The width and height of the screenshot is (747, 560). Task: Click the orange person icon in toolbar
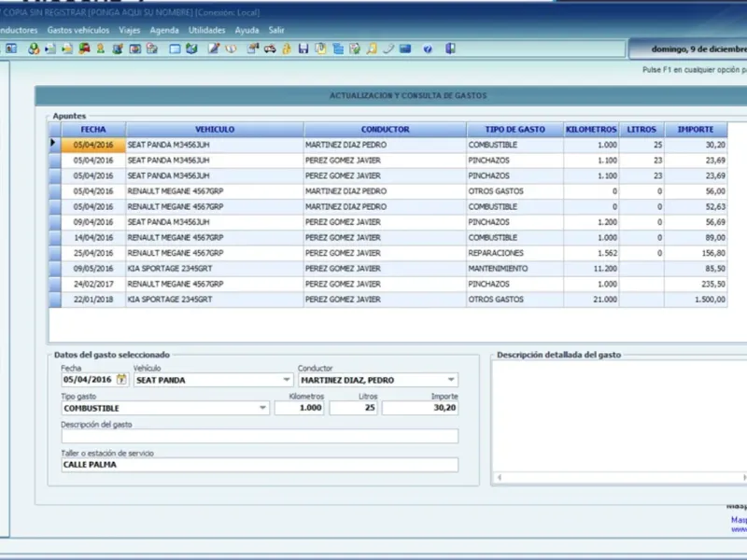(x=101, y=49)
